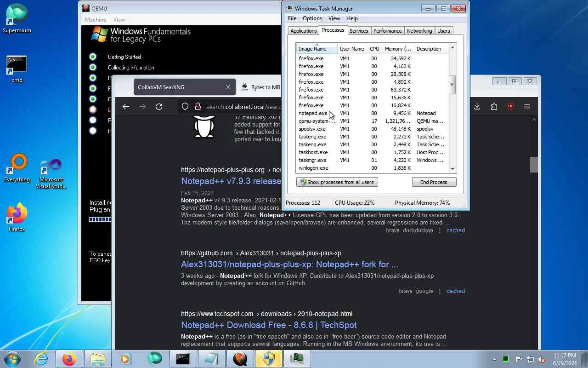Click the End Process button
The image size is (588, 368).
(434, 182)
